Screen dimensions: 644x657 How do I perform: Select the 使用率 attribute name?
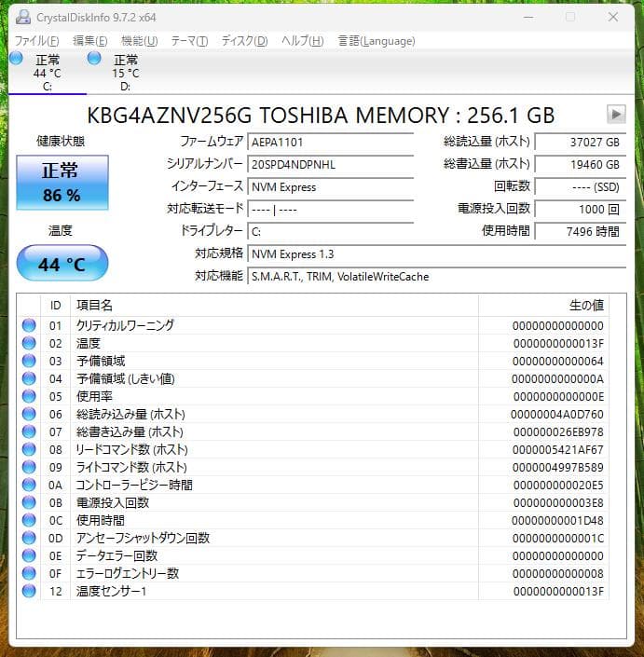pos(94,396)
